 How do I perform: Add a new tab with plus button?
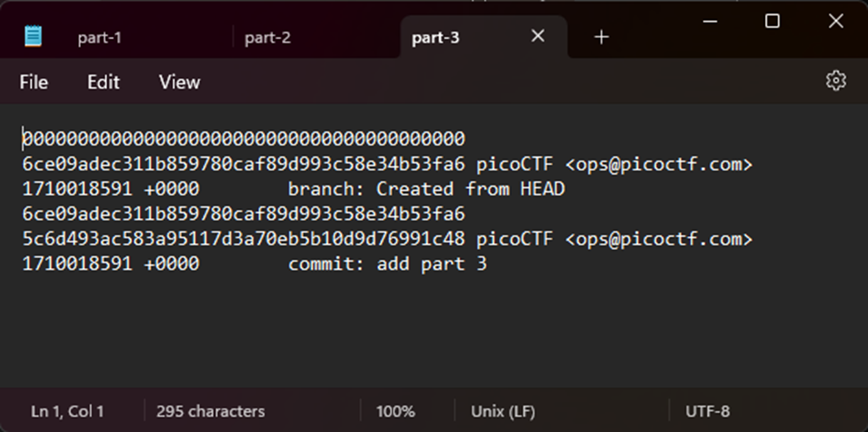click(x=602, y=37)
